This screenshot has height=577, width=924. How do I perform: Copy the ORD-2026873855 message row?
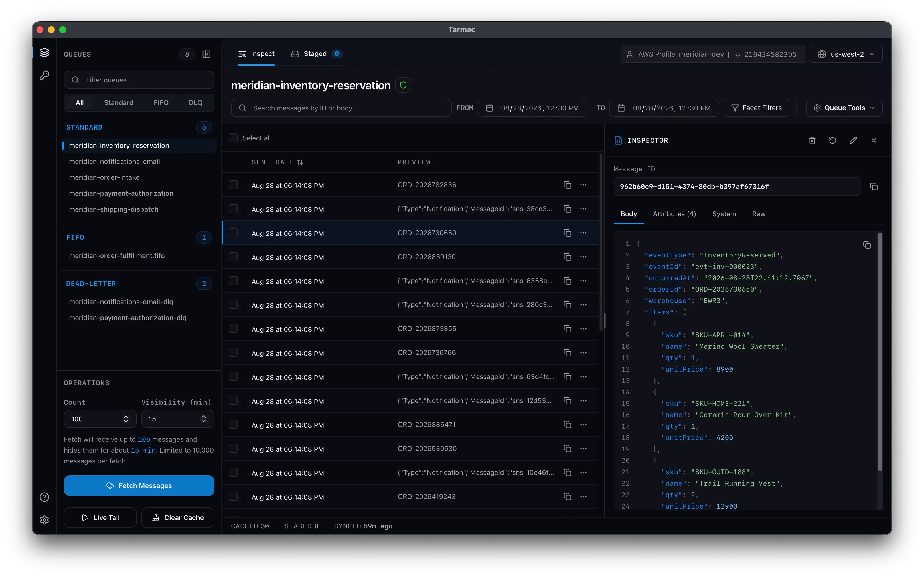(x=568, y=329)
